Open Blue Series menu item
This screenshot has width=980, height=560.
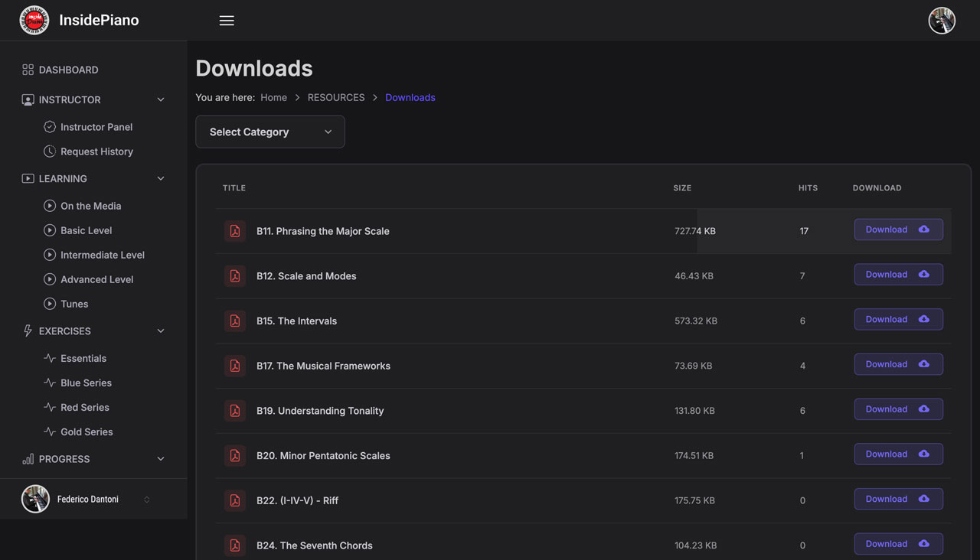click(87, 383)
